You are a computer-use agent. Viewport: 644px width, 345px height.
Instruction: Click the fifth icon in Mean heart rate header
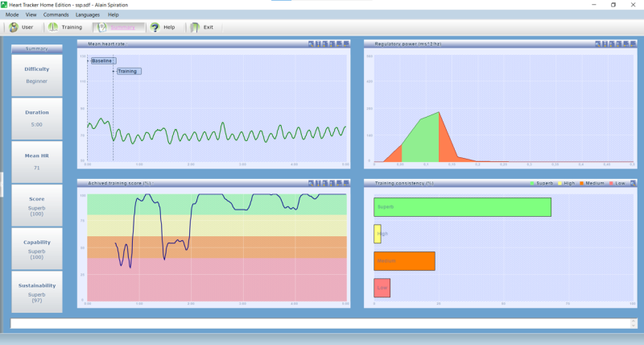click(x=339, y=44)
